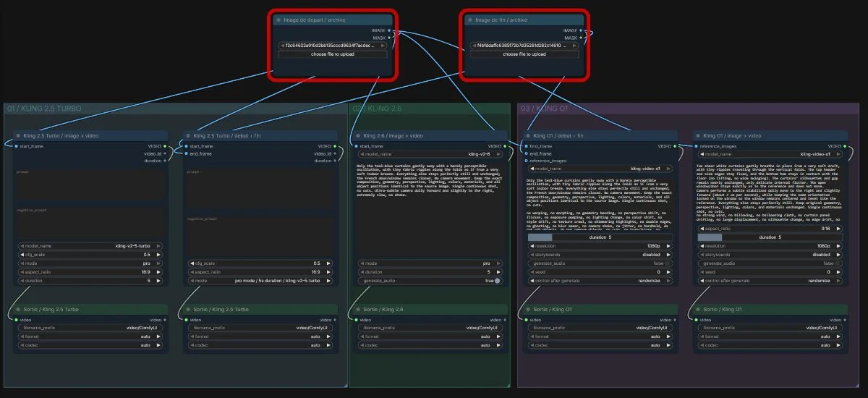Click duration output socket on Kling 2.5 Turbo / image > video
Viewport: 868px width, 398px height.
(x=164, y=161)
